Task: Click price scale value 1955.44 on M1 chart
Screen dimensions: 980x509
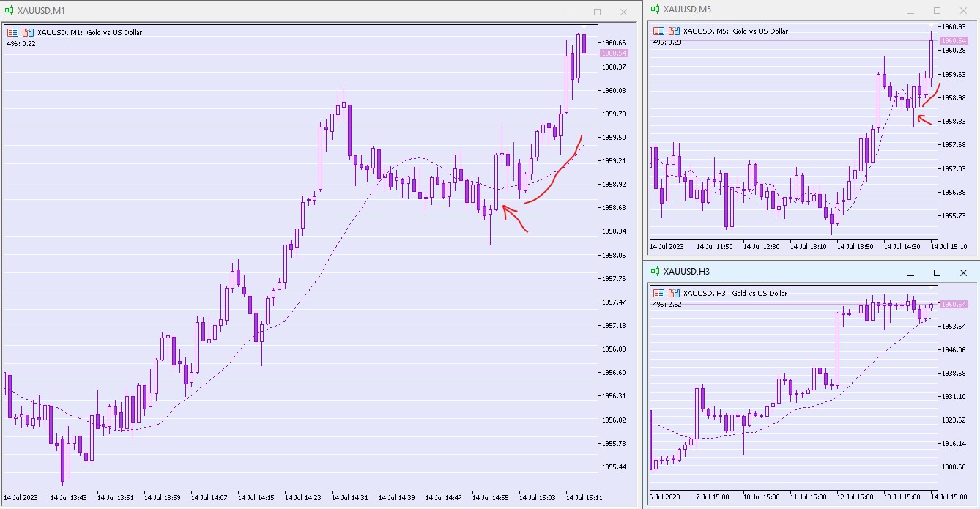Action: tap(614, 467)
